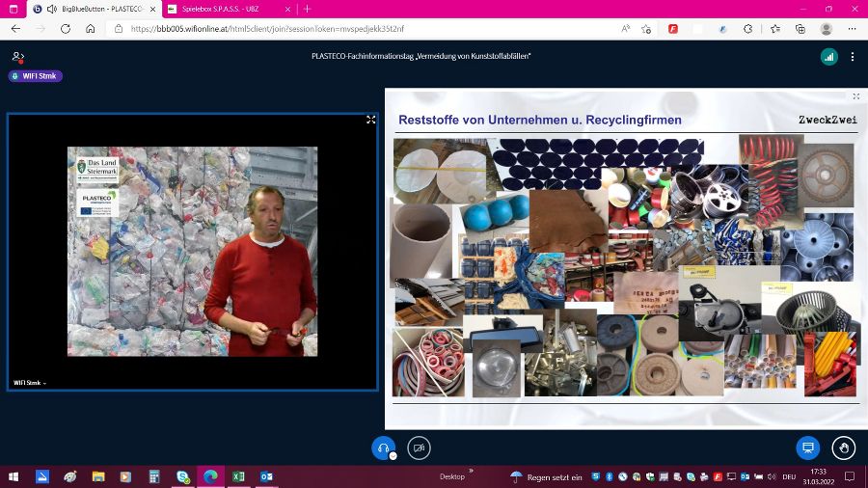Click the Bluetooth tray icon
This screenshot has width=868, height=488.
609,476
